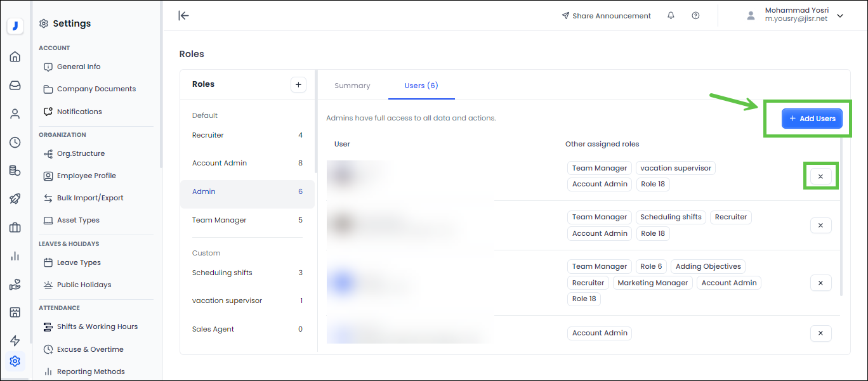The width and height of the screenshot is (868, 381).
Task: Click the plus icon to add role
Action: click(x=298, y=84)
